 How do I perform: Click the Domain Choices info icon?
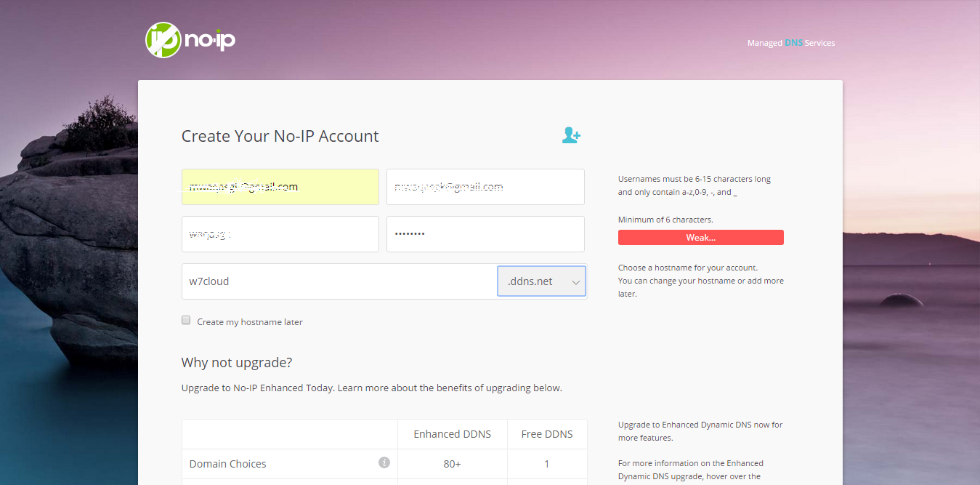384,462
